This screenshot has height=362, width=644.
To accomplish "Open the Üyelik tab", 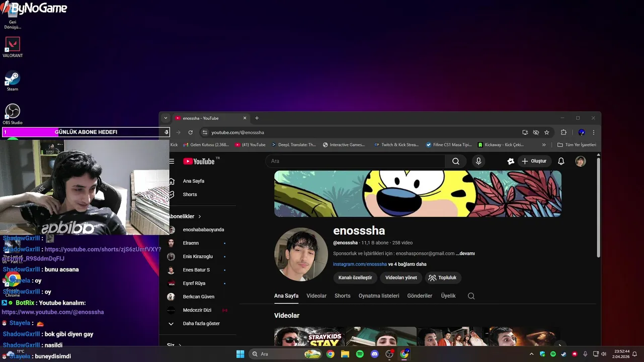I will point(448,296).
